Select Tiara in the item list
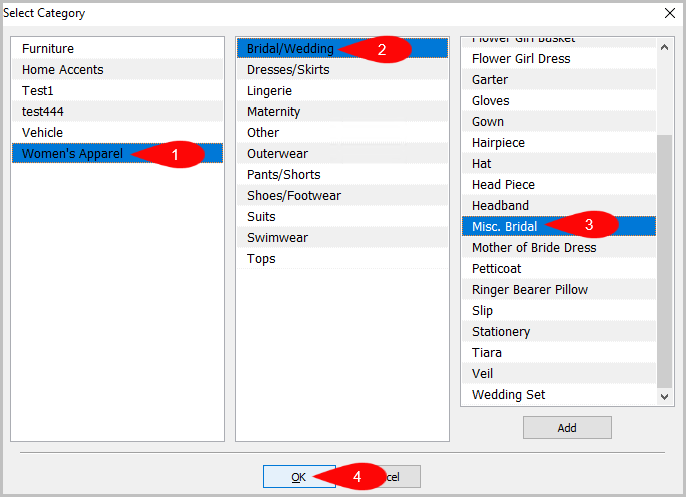The height and width of the screenshot is (497, 686). click(x=559, y=352)
